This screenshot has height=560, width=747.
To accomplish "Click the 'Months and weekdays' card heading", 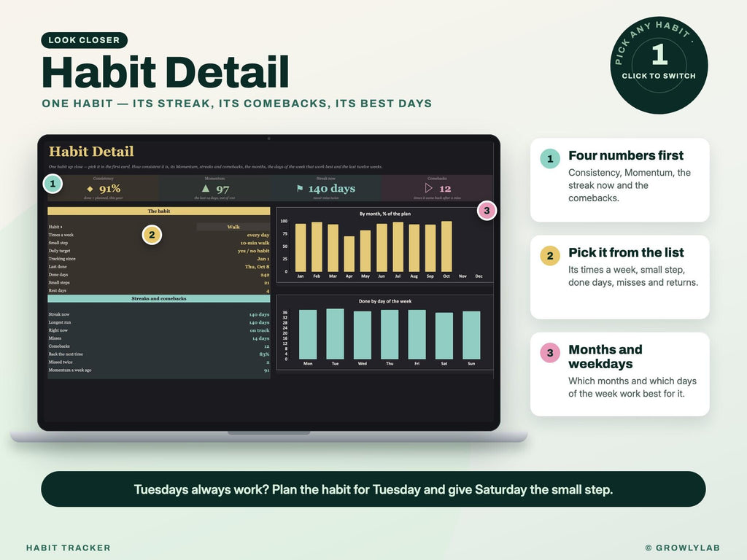I will point(605,357).
